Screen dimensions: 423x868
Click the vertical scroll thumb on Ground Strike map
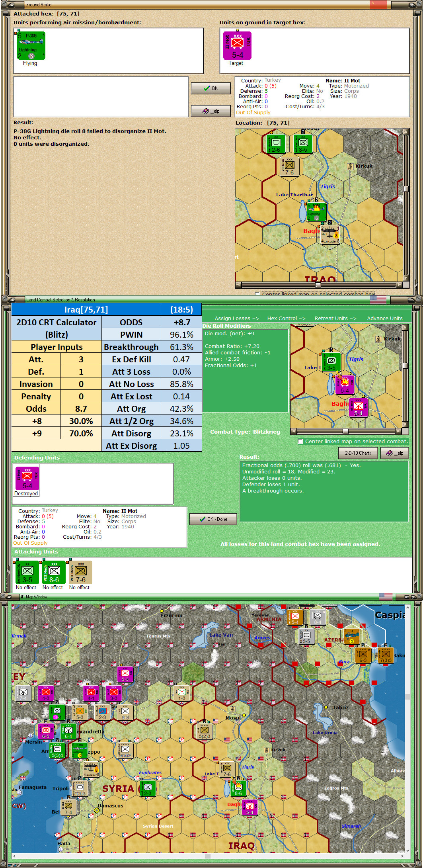point(406,189)
